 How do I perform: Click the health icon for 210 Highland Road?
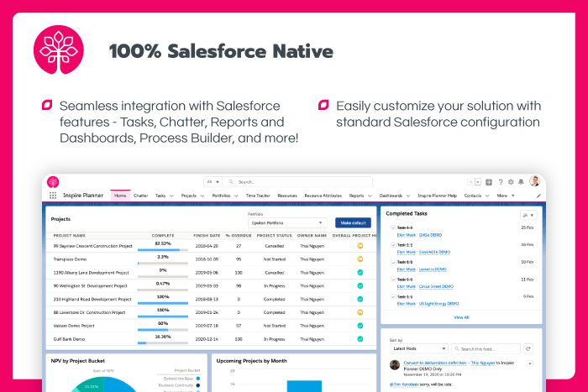360,299
